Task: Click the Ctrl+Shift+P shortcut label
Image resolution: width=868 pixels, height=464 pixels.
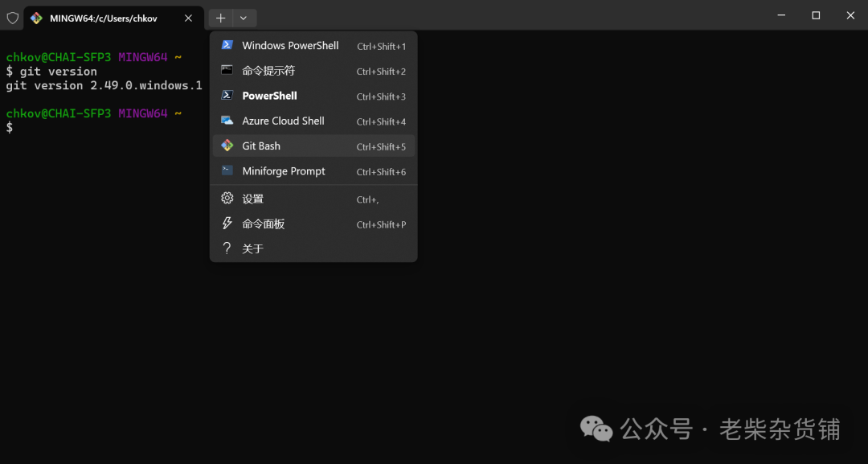Action: 382,225
